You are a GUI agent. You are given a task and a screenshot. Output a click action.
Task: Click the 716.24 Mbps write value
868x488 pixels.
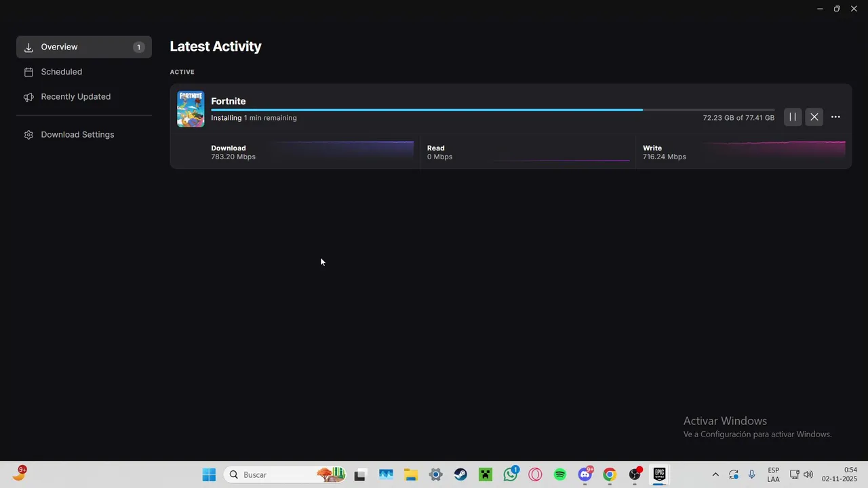point(665,157)
